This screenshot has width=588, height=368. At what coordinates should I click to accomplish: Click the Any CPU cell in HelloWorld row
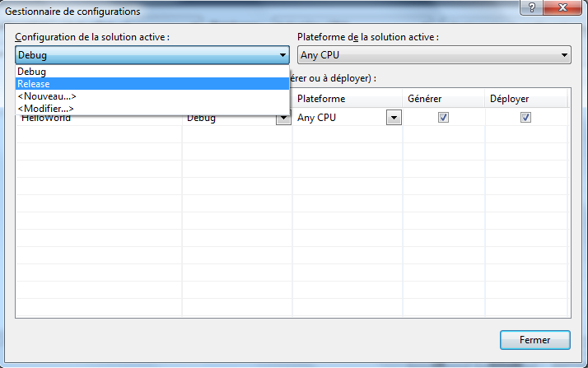338,118
